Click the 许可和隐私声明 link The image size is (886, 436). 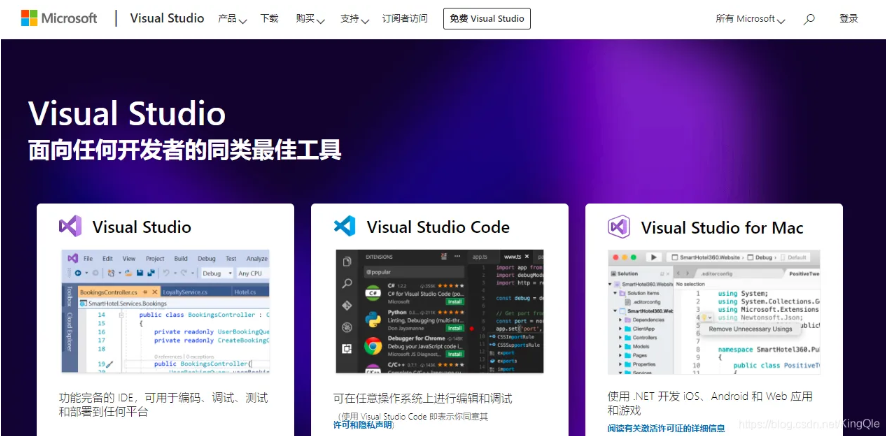point(363,425)
